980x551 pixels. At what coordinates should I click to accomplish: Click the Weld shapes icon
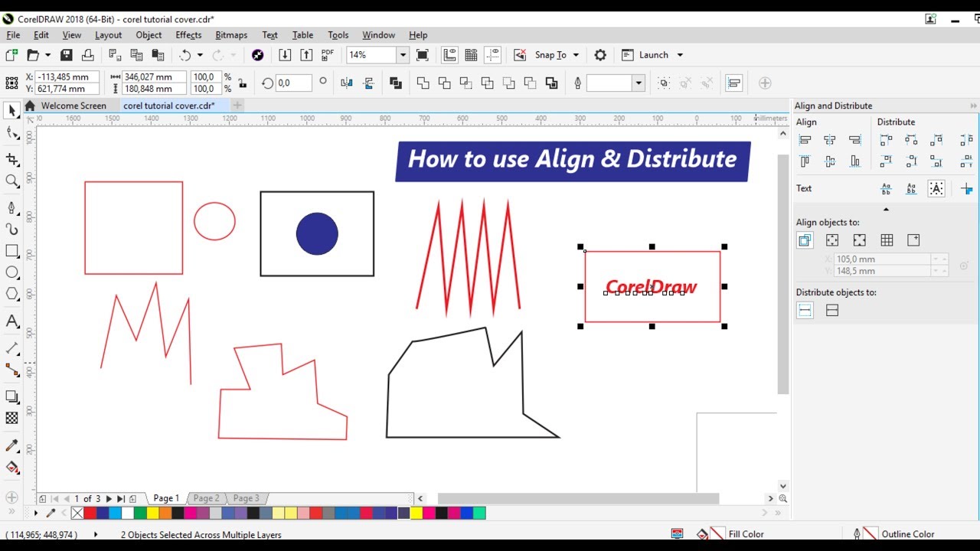423,83
